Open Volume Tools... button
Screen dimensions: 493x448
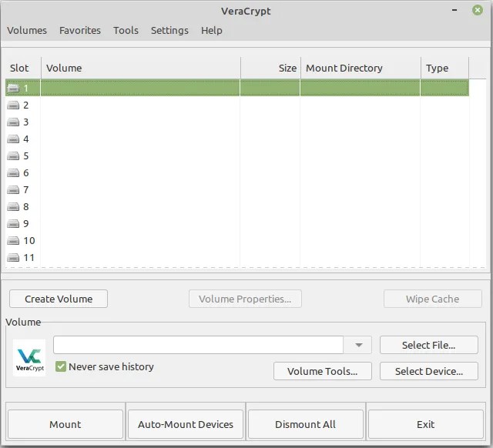(323, 371)
